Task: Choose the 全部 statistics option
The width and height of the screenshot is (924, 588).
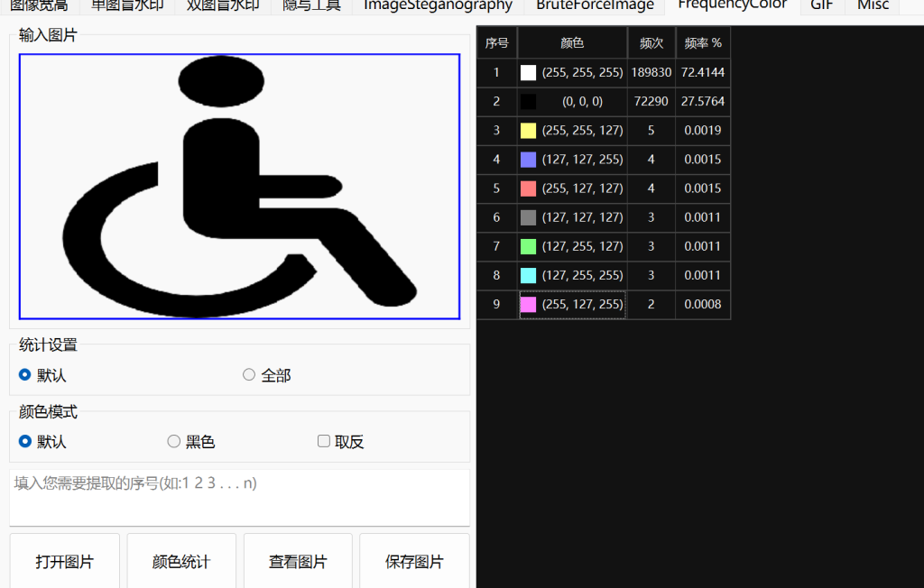Action: 249,375
